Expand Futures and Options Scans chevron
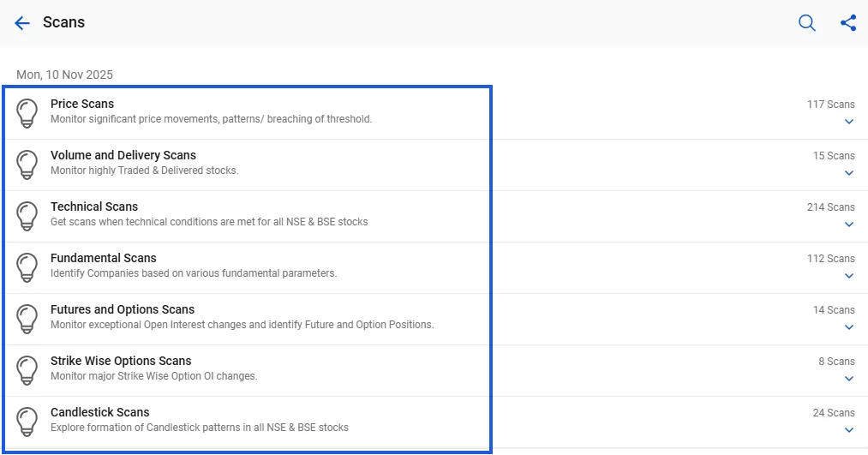868x455 pixels. [x=848, y=327]
